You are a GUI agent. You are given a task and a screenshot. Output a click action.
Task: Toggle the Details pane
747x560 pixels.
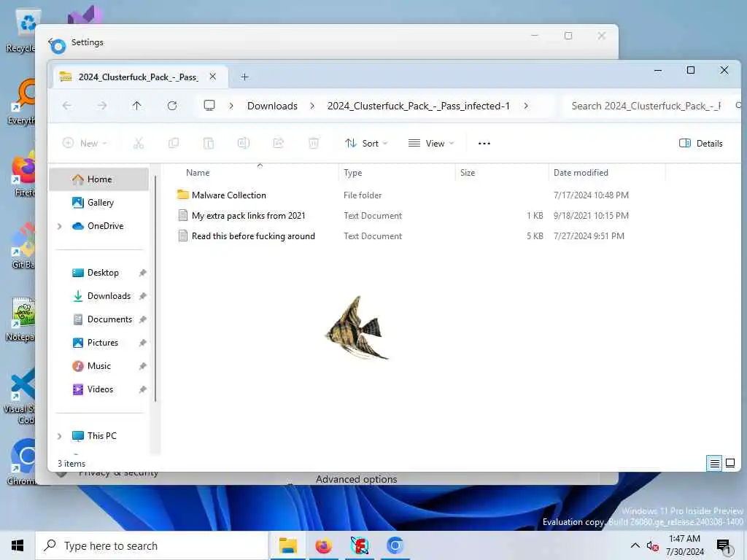pyautogui.click(x=701, y=144)
